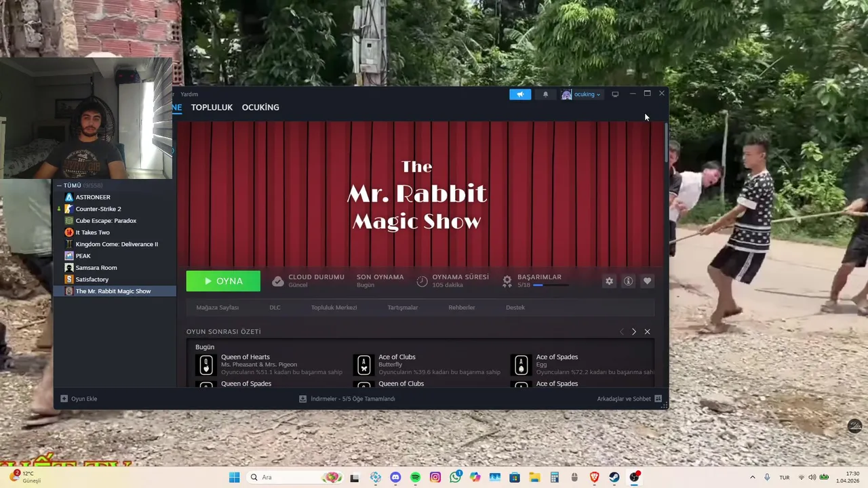Open the Tartışmalar tab
Image resolution: width=868 pixels, height=488 pixels.
pos(402,308)
